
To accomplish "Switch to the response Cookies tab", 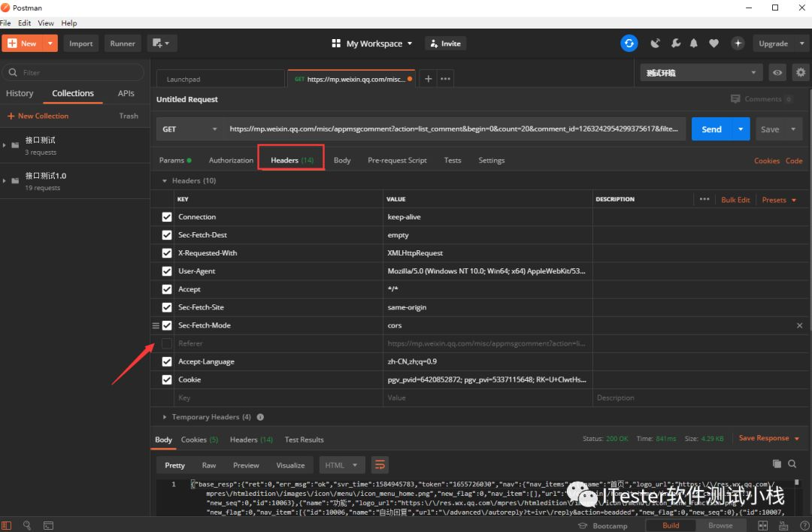I will pyautogui.click(x=199, y=440).
